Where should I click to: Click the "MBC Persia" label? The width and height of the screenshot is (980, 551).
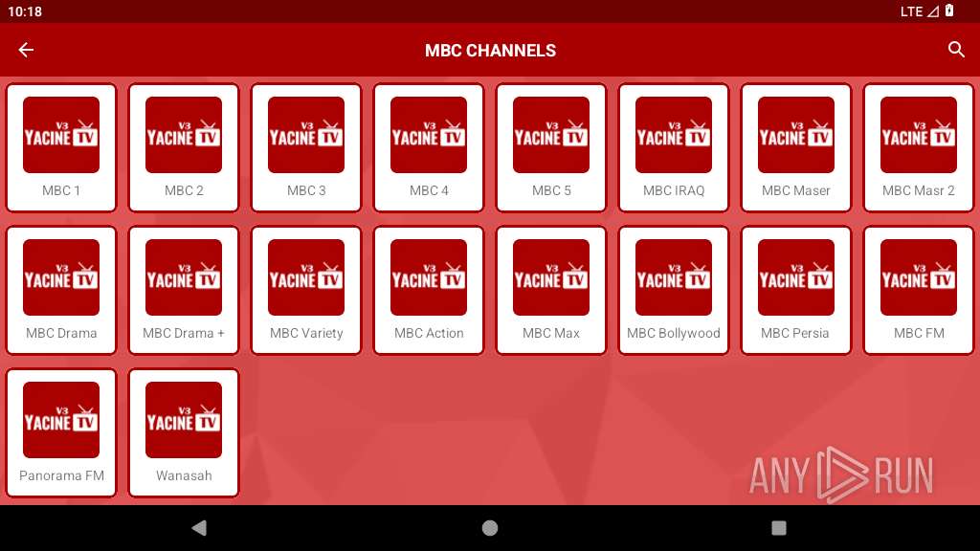pyautogui.click(x=795, y=333)
